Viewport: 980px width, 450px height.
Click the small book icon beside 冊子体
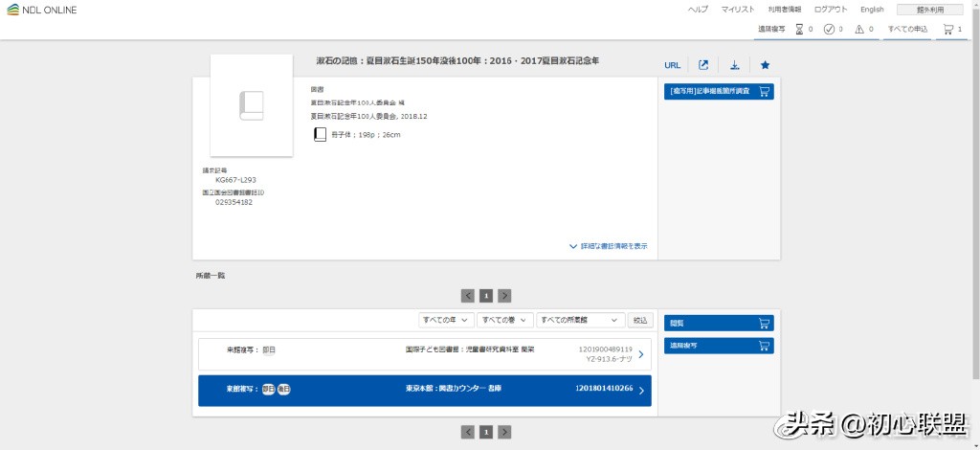(x=320, y=134)
